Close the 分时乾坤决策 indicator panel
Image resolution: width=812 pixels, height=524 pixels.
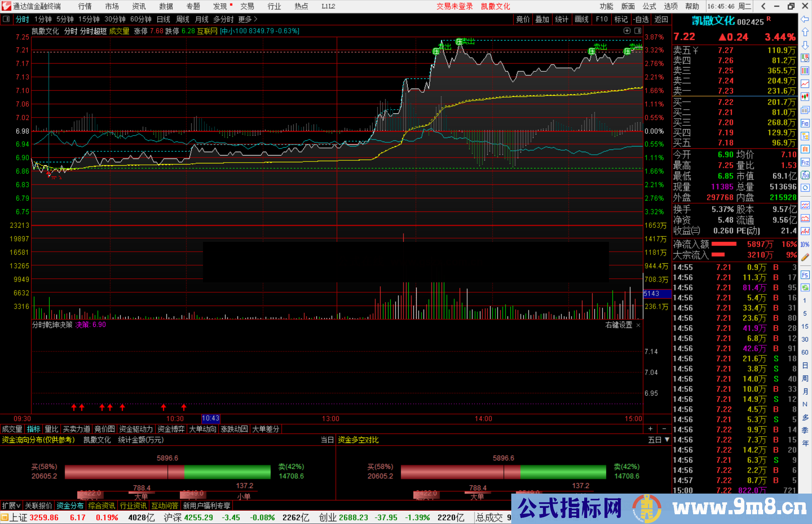[x=638, y=325]
